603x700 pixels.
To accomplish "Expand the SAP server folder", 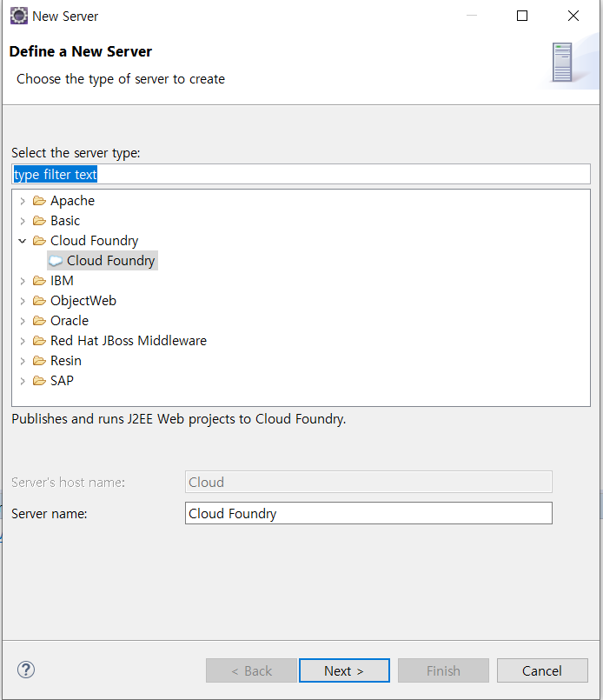I will pos(23,381).
